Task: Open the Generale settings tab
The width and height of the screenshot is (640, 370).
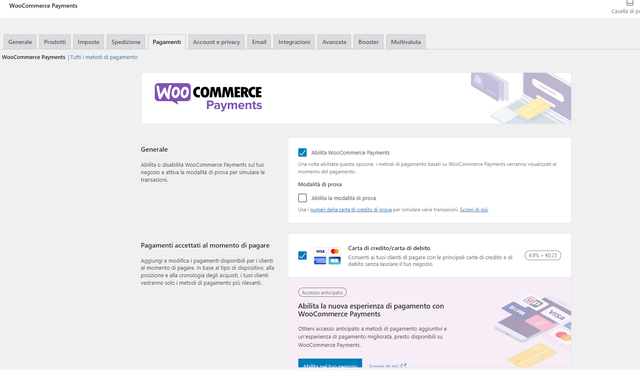Action: (20, 42)
